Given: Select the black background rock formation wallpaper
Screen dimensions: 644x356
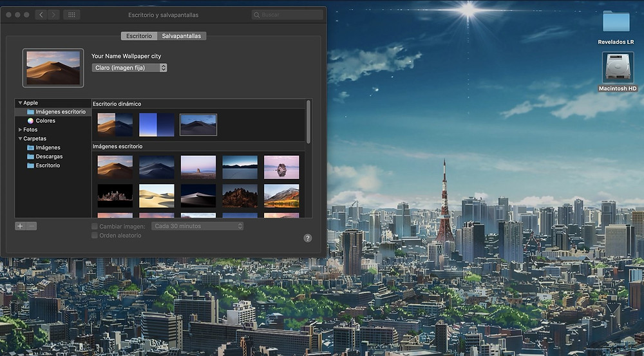Looking at the screenshot, I should pyautogui.click(x=115, y=196).
